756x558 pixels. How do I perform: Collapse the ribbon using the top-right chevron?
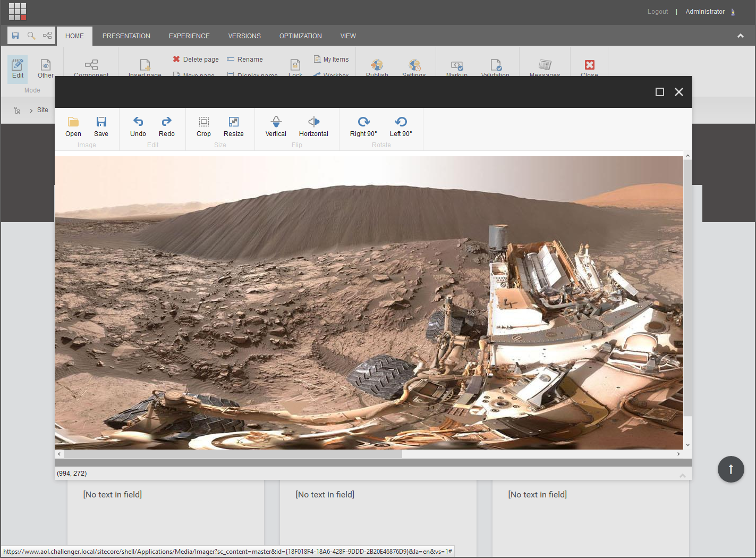click(x=740, y=36)
